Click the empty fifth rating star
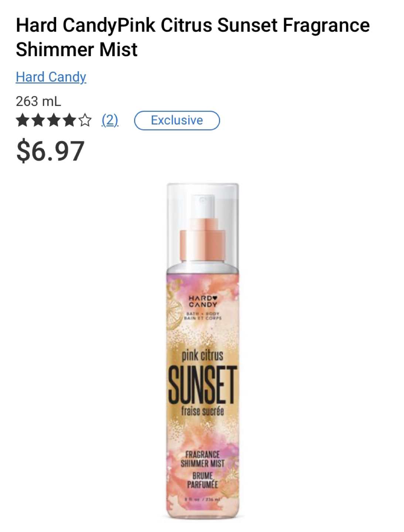 point(85,120)
